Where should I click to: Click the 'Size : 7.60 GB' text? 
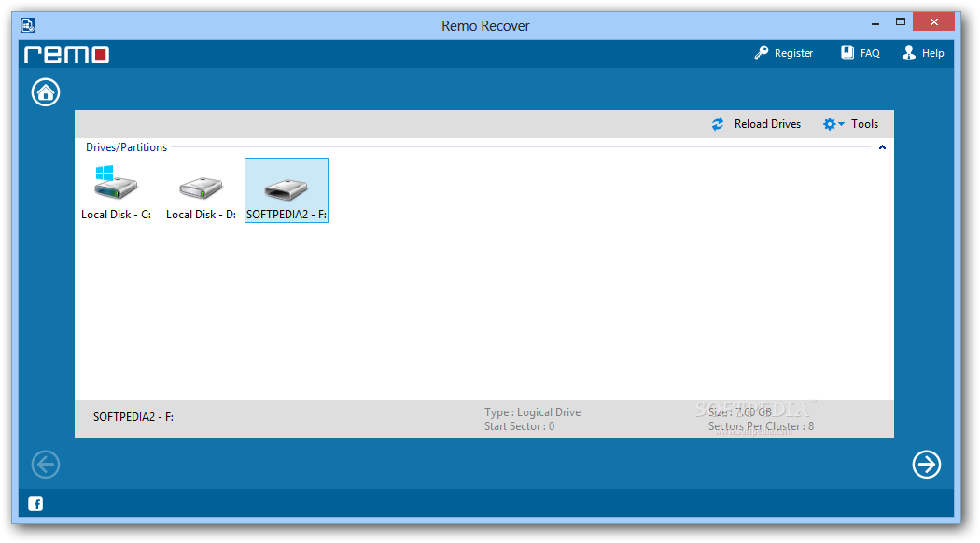pyautogui.click(x=740, y=412)
